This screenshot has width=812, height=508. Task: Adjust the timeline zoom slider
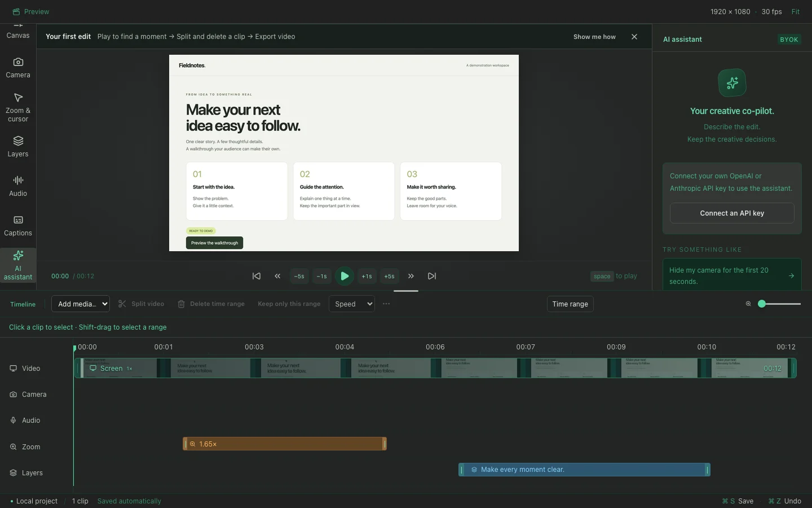[x=779, y=304]
